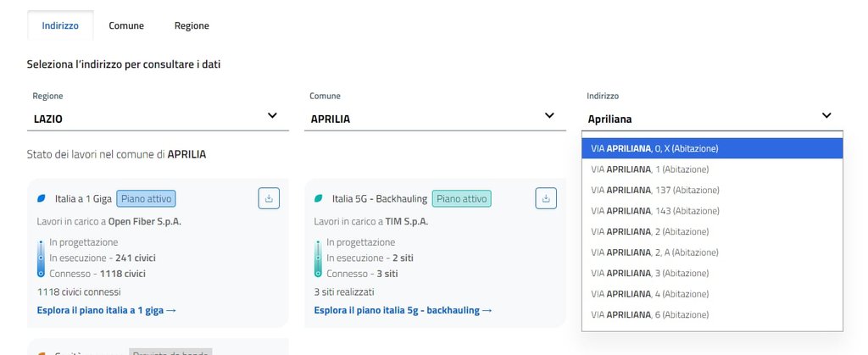Switch to the Comune tab
Screen dimensions: 868x355
[126, 25]
